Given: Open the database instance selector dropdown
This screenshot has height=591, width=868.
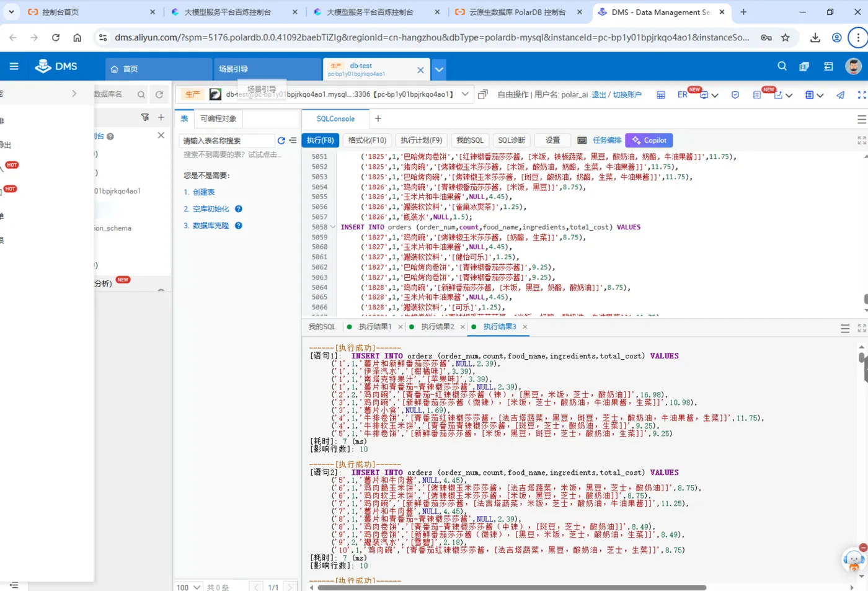Looking at the screenshot, I should click(465, 94).
